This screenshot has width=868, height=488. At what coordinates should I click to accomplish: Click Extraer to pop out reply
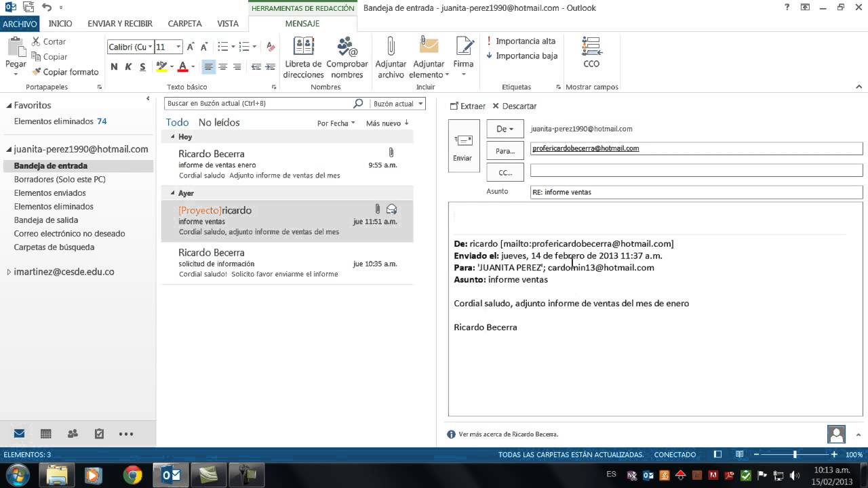click(468, 106)
